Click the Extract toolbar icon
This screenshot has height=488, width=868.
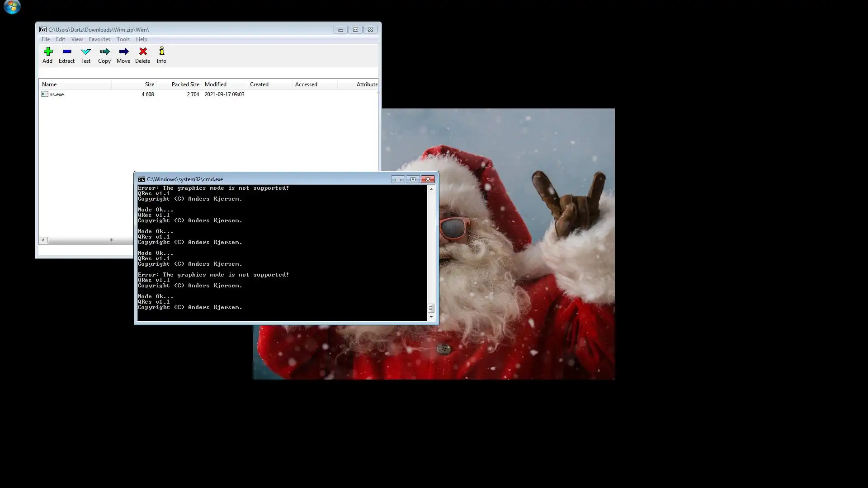click(x=66, y=52)
